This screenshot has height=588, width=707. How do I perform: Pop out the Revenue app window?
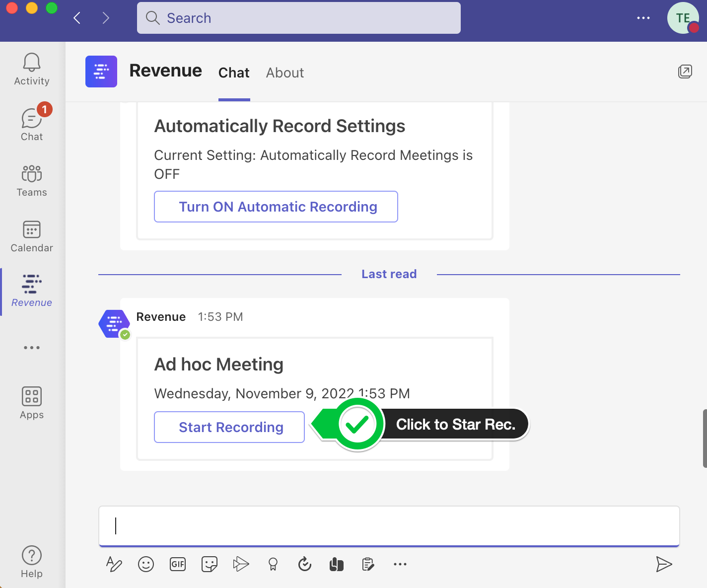click(685, 72)
